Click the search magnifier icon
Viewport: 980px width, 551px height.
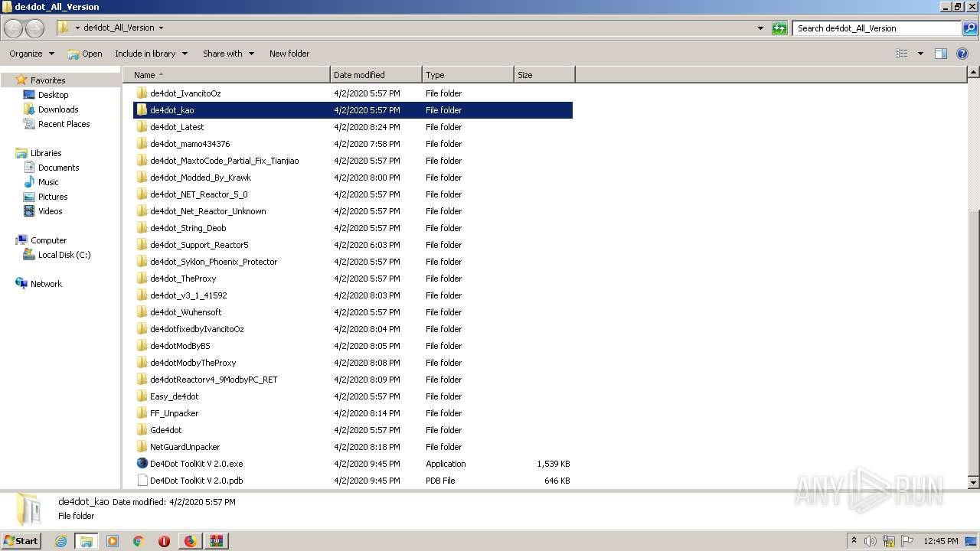[x=970, y=28]
